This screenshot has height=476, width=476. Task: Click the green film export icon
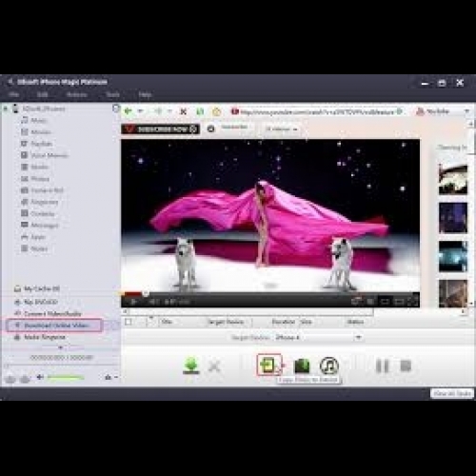click(302, 366)
